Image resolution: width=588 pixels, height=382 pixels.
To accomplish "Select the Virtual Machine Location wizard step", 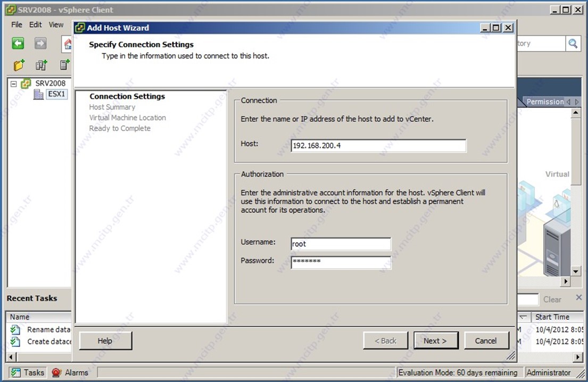I will click(128, 118).
